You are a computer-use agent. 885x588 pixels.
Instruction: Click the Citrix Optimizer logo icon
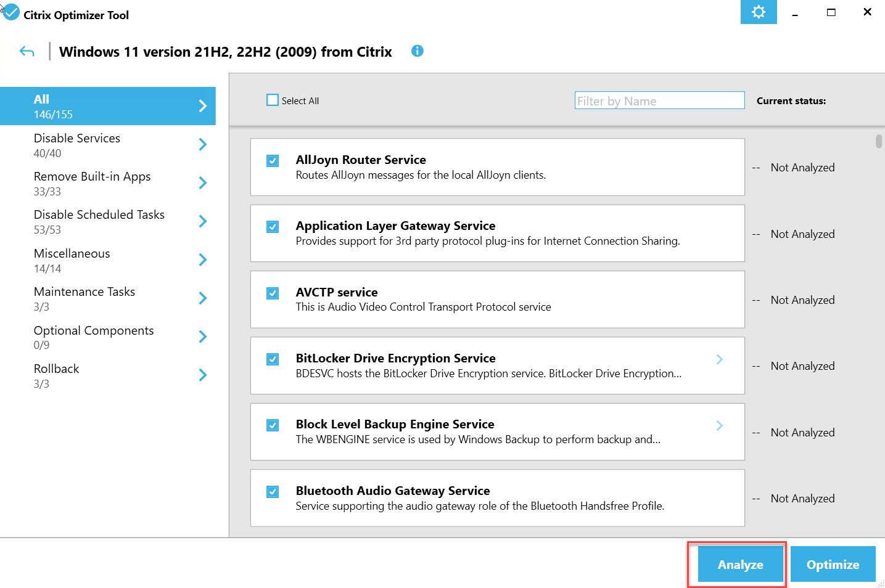tap(11, 12)
